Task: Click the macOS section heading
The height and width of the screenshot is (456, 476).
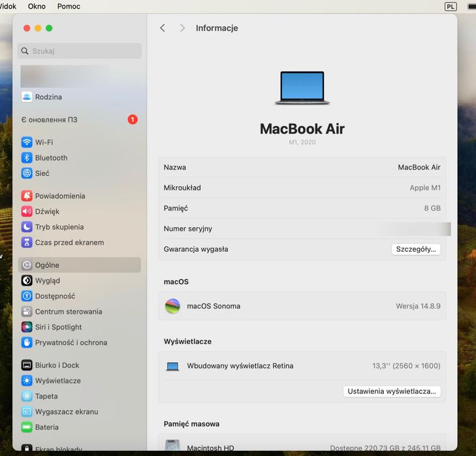Action: click(x=176, y=282)
